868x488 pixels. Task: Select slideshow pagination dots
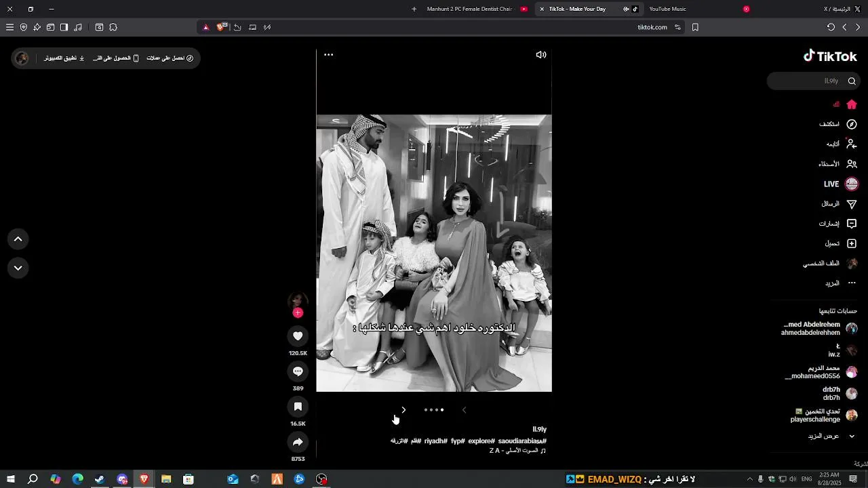point(434,409)
